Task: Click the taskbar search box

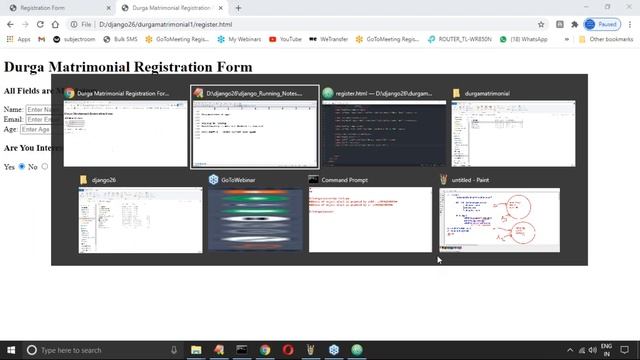Action: pyautogui.click(x=102, y=350)
